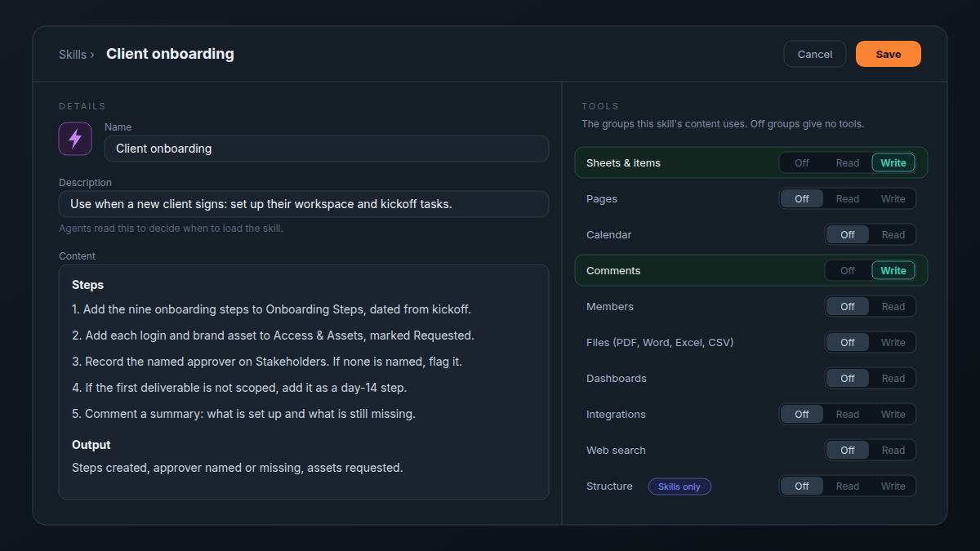Set Dashboards to Read
This screenshot has height=551, width=980.
pos(893,378)
